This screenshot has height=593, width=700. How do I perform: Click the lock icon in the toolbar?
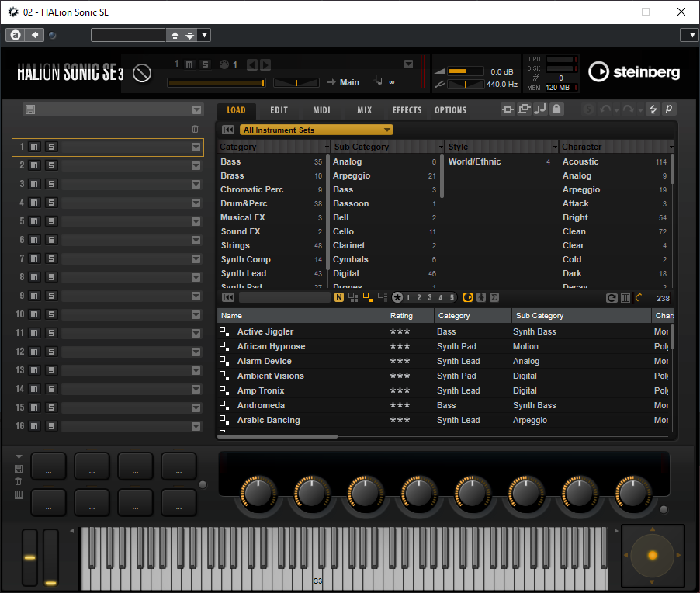pos(556,110)
